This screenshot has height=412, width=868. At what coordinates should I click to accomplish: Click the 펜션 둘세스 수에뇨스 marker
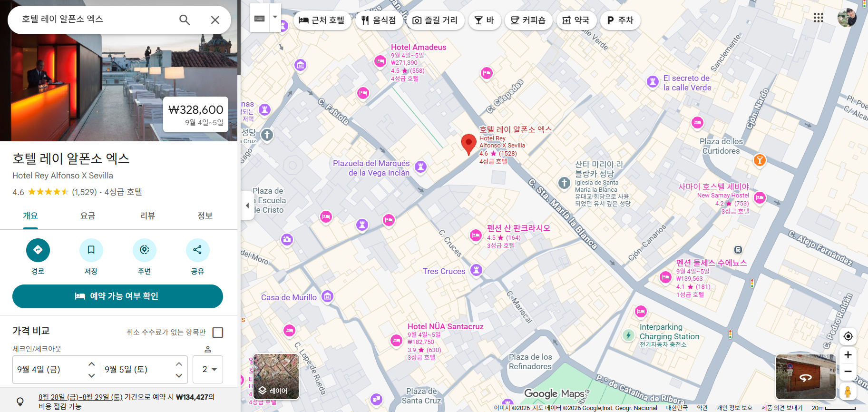666,277
